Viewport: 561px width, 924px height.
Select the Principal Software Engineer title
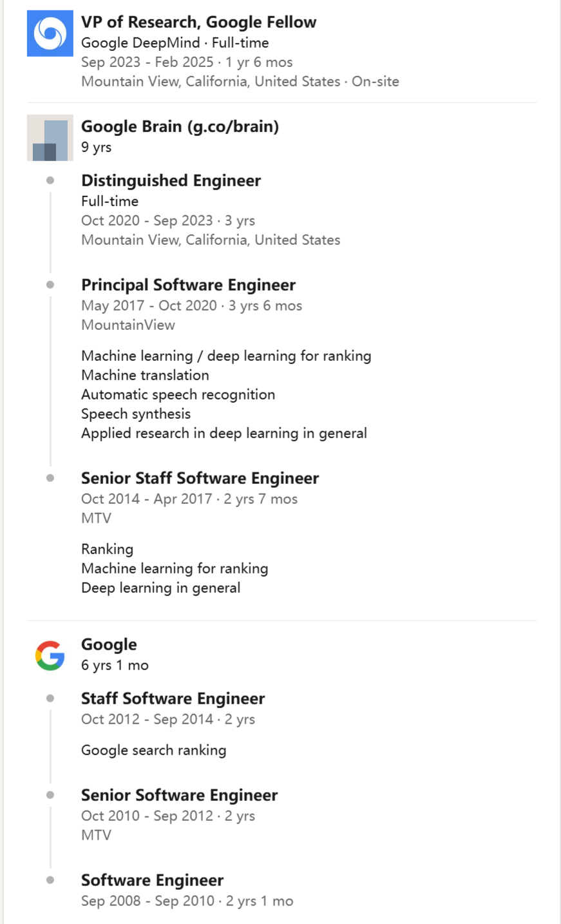tap(188, 285)
